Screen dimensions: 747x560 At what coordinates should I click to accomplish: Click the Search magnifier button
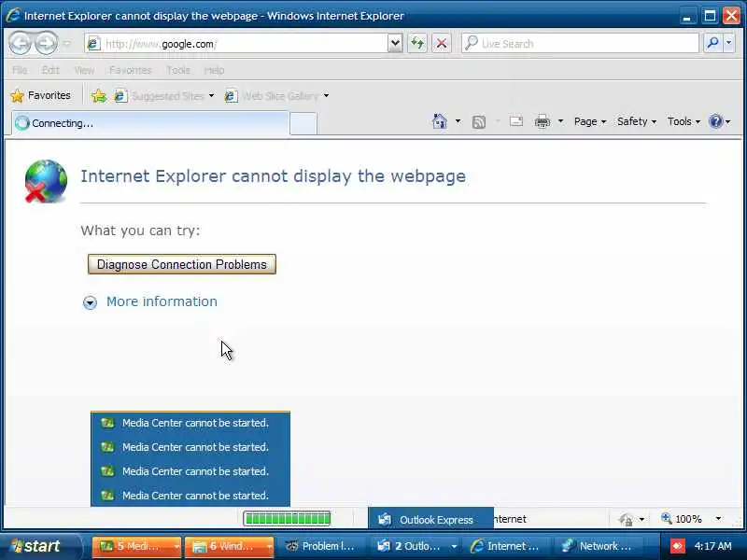coord(712,43)
